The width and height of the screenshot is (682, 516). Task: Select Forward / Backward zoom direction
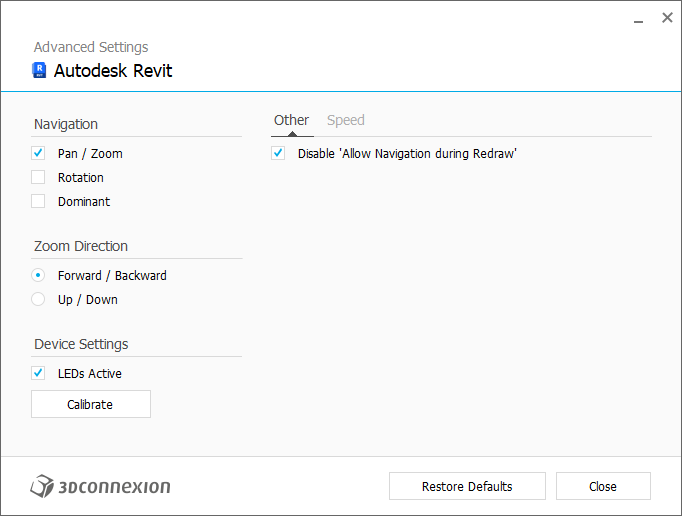tap(38, 275)
